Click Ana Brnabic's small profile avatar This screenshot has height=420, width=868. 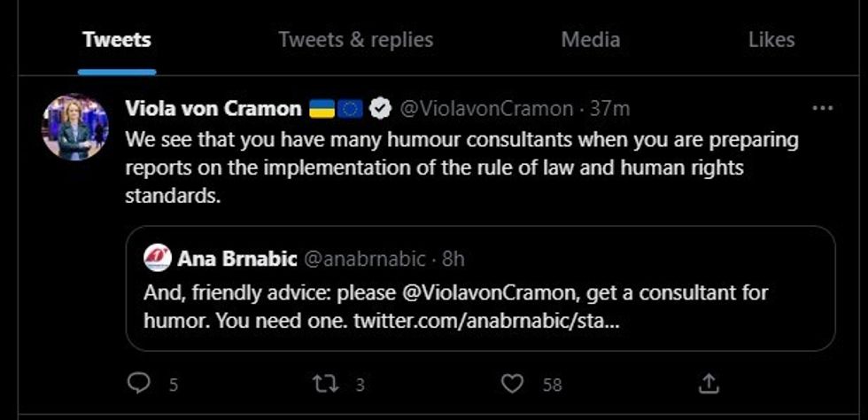pyautogui.click(x=158, y=259)
